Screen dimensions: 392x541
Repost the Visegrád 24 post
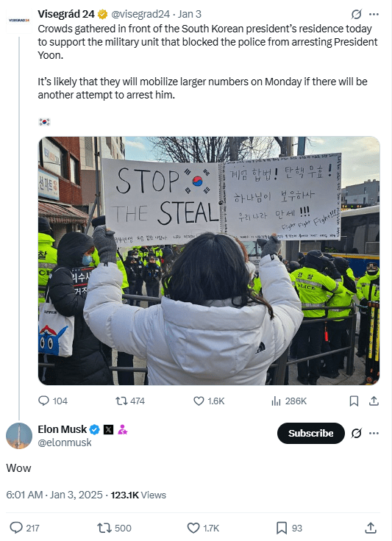pyautogui.click(x=130, y=401)
